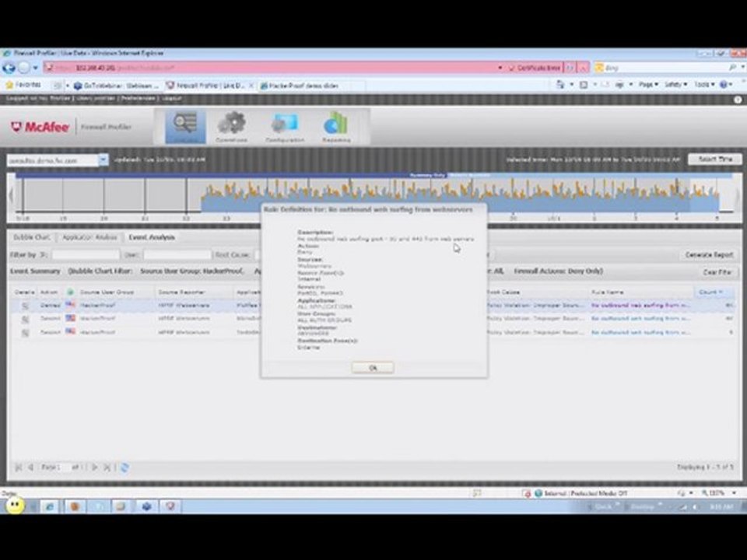Open the recent pages dropdown beside Forward button
Viewport: 747px width, 560px height.
point(35,68)
